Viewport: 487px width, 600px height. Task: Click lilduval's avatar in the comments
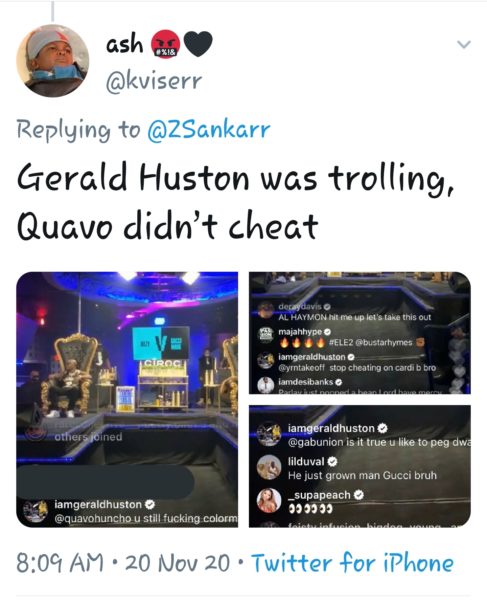269,467
